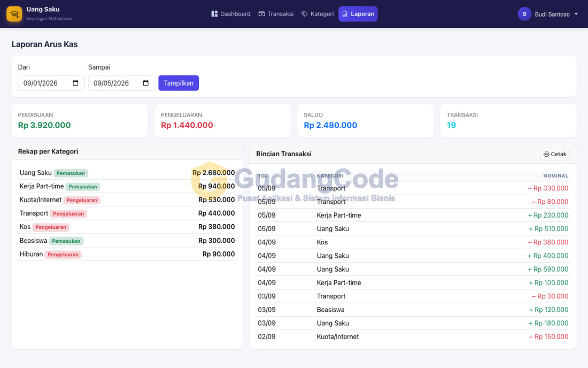Open calendar picker for Dari date
588x368 pixels.
[75, 83]
